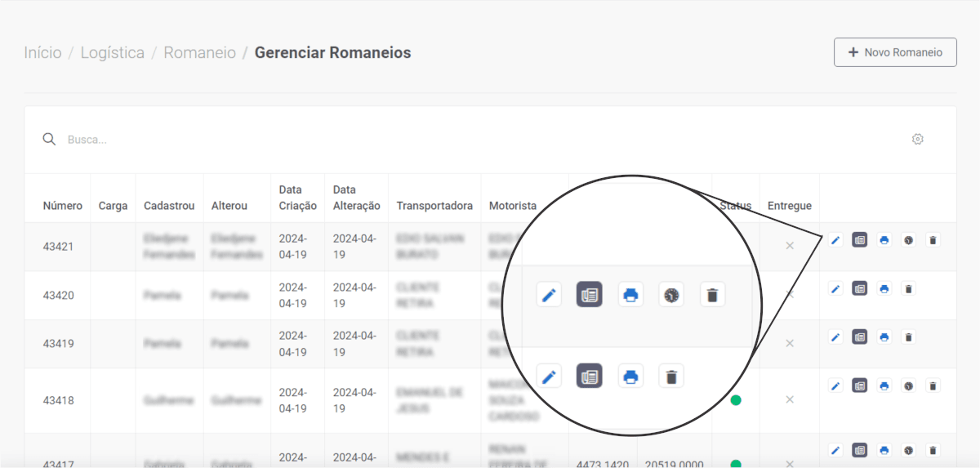Click the Entregue X mark in row 43421

coord(790,246)
